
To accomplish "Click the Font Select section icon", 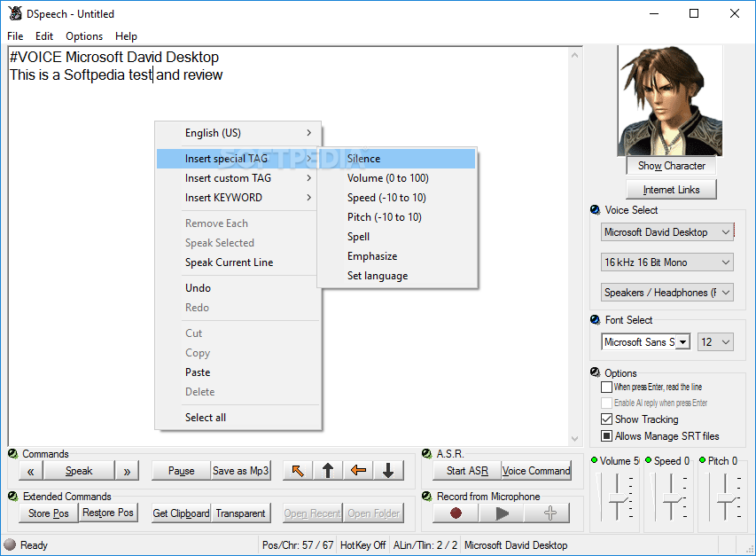I will pos(596,320).
